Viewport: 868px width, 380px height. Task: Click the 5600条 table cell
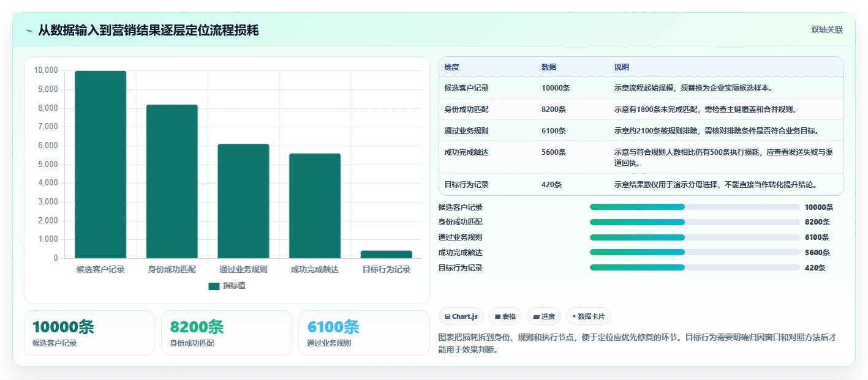554,152
